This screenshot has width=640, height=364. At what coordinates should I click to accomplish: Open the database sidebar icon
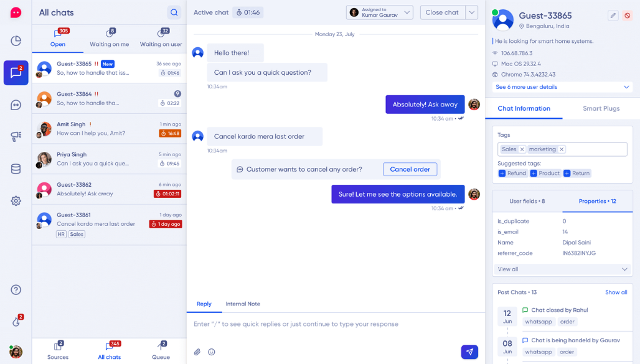coord(16,169)
